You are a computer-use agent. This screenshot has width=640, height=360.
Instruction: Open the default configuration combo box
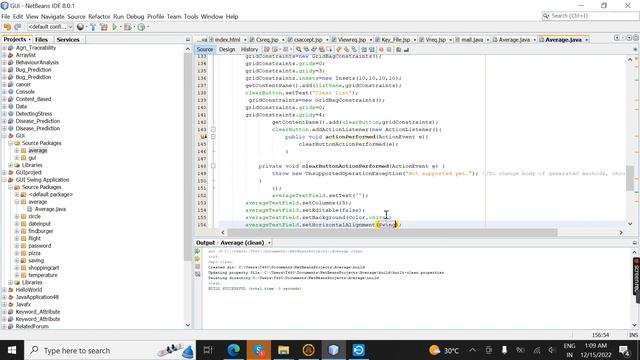[50, 27]
